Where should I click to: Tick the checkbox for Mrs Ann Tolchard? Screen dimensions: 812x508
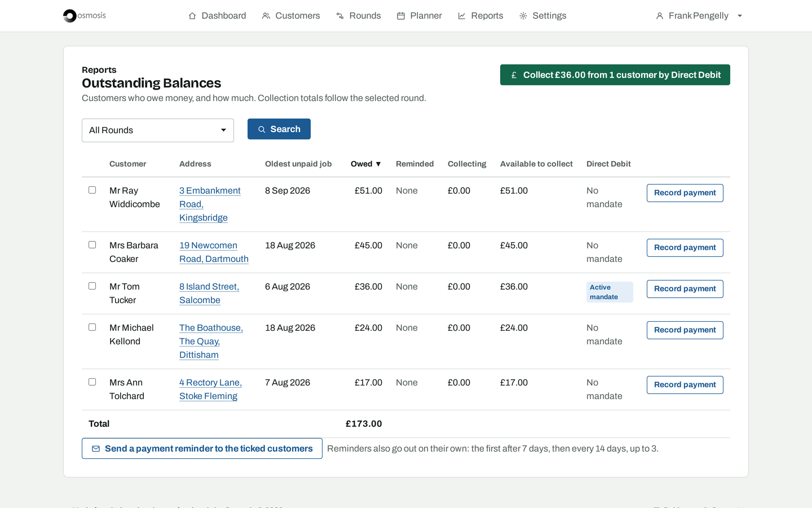(x=92, y=382)
